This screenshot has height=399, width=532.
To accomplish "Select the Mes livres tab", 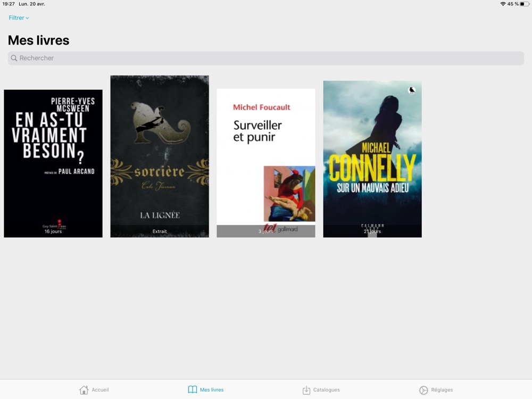I will coord(205,390).
